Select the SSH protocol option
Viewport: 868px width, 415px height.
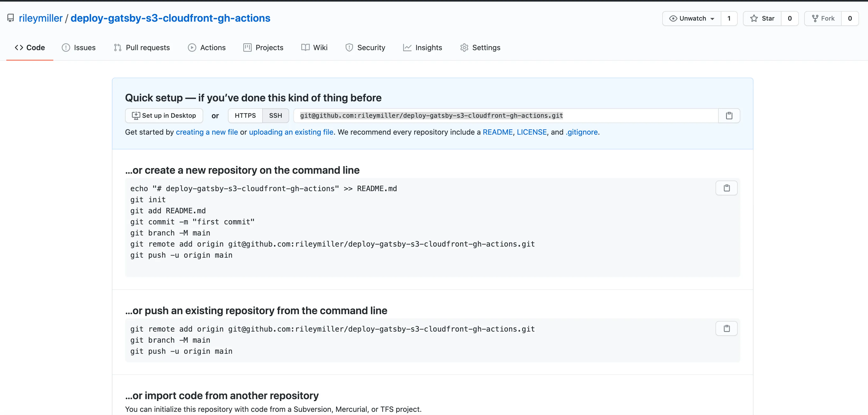tap(276, 116)
